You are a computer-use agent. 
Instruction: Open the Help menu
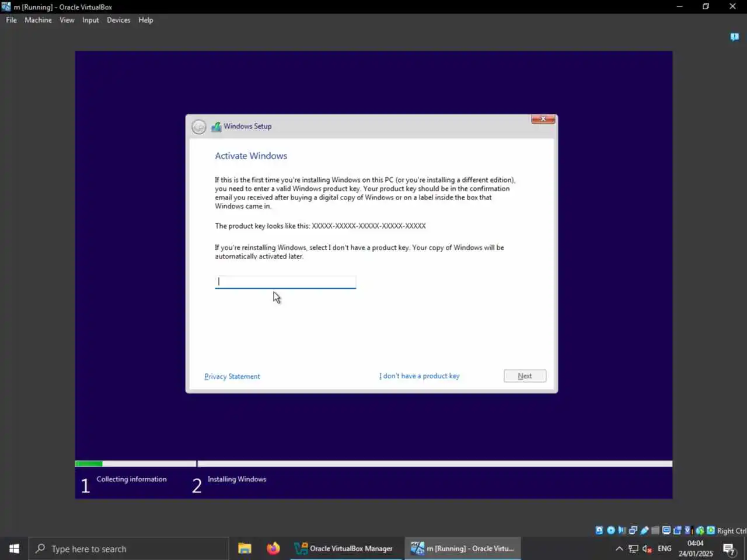click(146, 20)
